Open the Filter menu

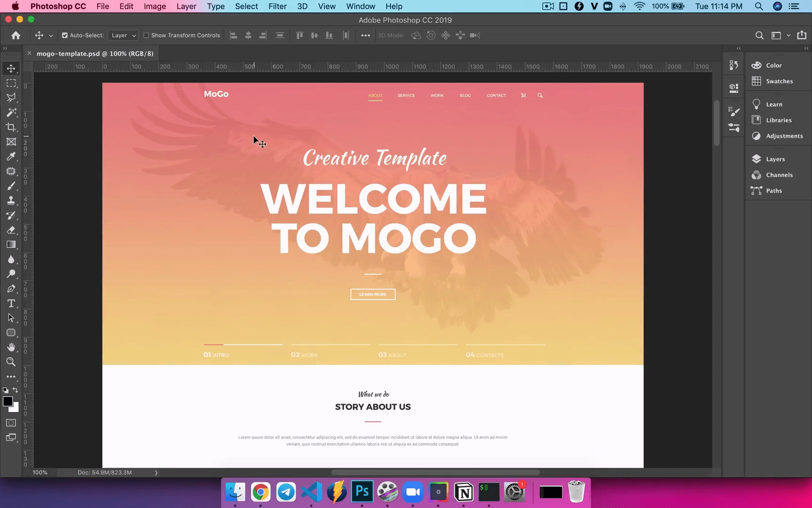[x=277, y=6]
